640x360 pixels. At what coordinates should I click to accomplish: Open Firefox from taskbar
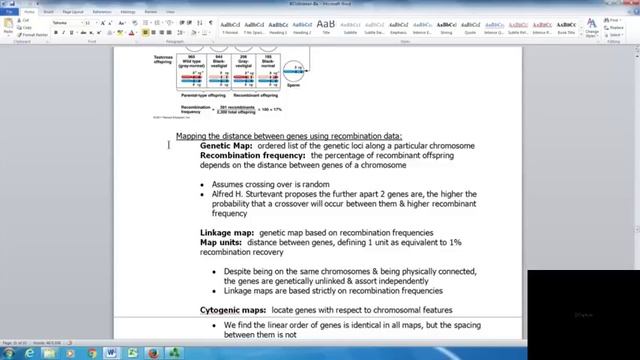(x=153, y=353)
